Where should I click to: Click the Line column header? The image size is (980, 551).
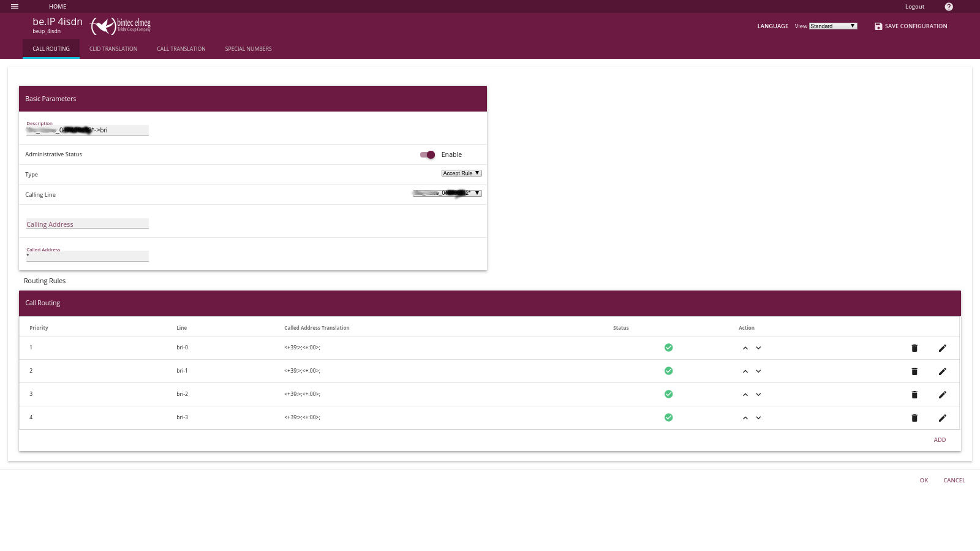coord(182,328)
